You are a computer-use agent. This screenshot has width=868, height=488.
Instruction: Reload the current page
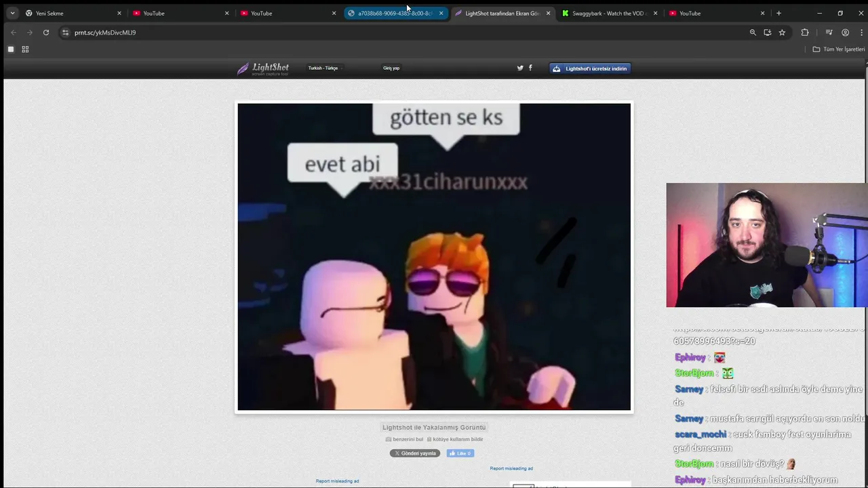coord(46,33)
